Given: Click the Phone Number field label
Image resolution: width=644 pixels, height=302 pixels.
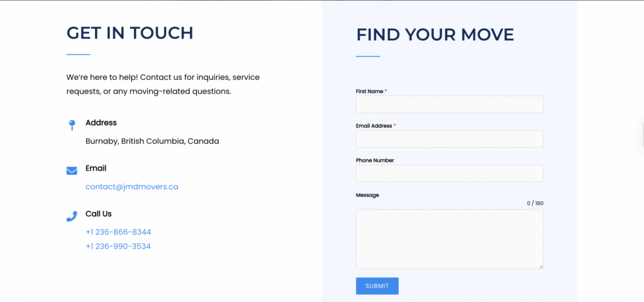Looking at the screenshot, I should tap(375, 160).
